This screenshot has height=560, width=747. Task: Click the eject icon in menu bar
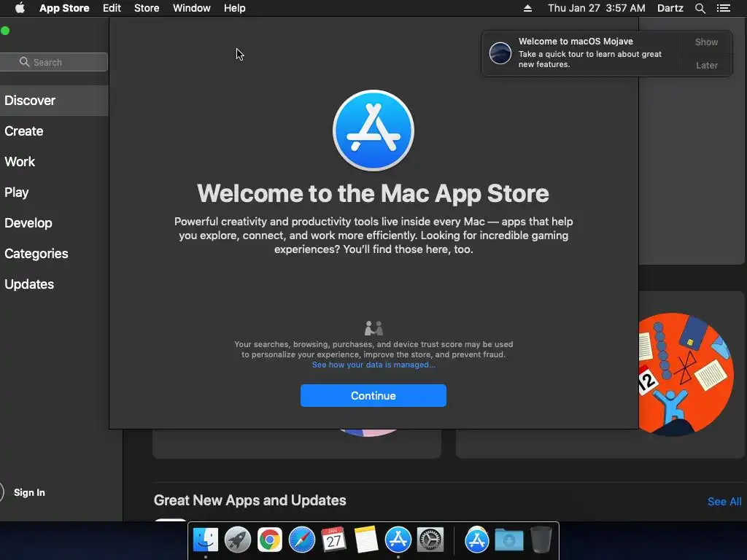(527, 8)
